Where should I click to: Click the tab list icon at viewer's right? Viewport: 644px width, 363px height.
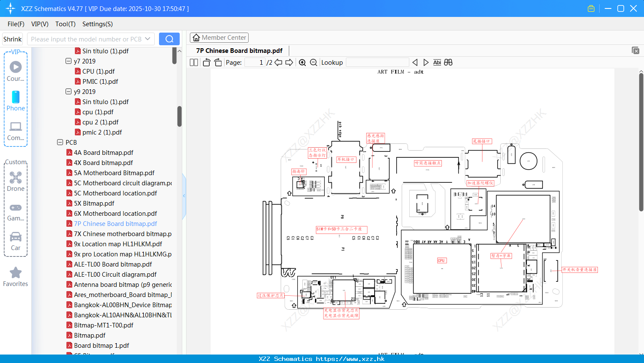[636, 50]
